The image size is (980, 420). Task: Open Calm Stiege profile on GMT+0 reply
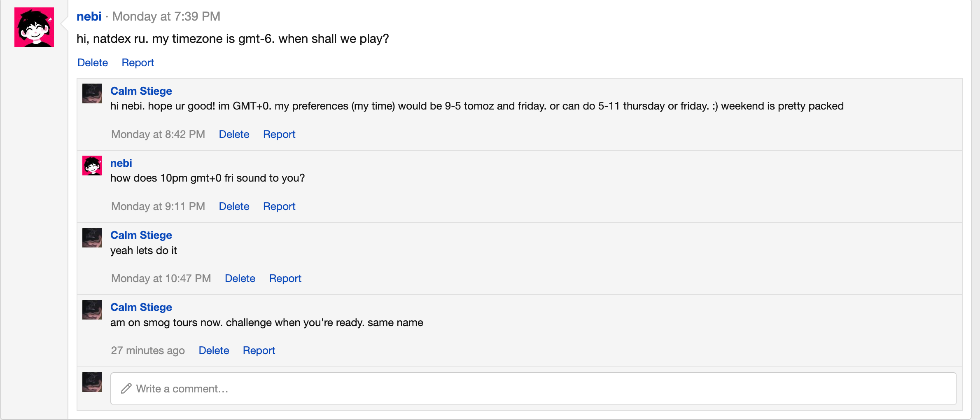point(141,91)
